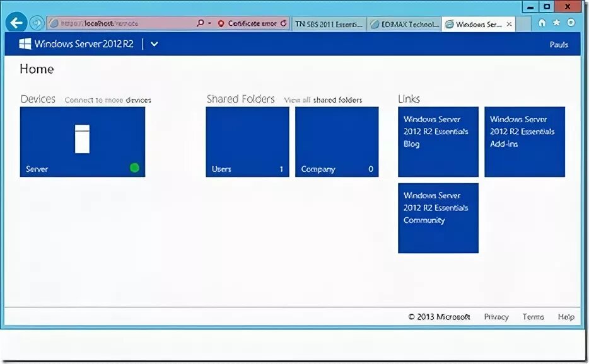Screen dimensions: 589x364
Task: Click the search magnifier in address bar
Action: click(x=201, y=23)
